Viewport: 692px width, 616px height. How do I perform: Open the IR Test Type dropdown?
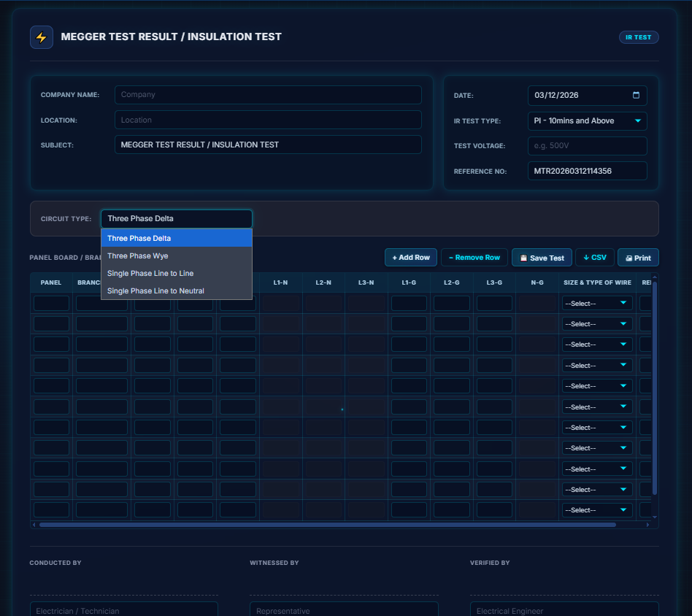tap(587, 121)
